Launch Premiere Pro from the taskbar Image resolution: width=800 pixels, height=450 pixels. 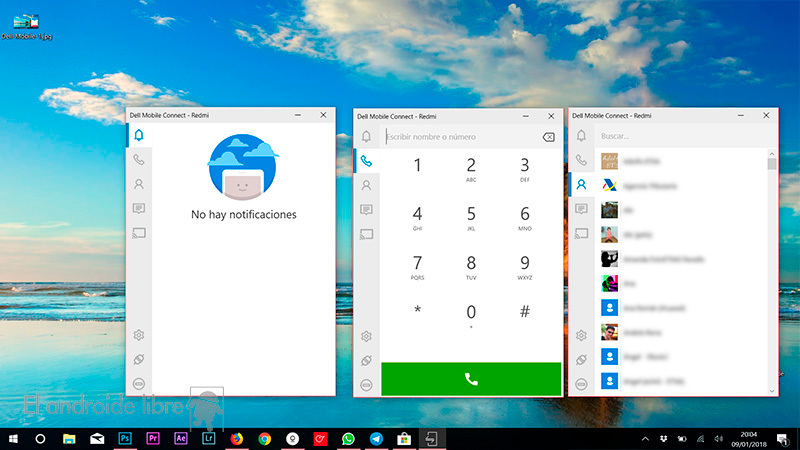(153, 439)
